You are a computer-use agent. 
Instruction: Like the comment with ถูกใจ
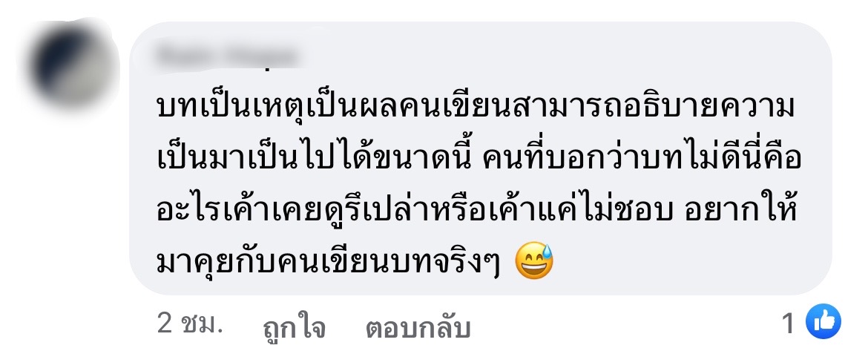[293, 326]
